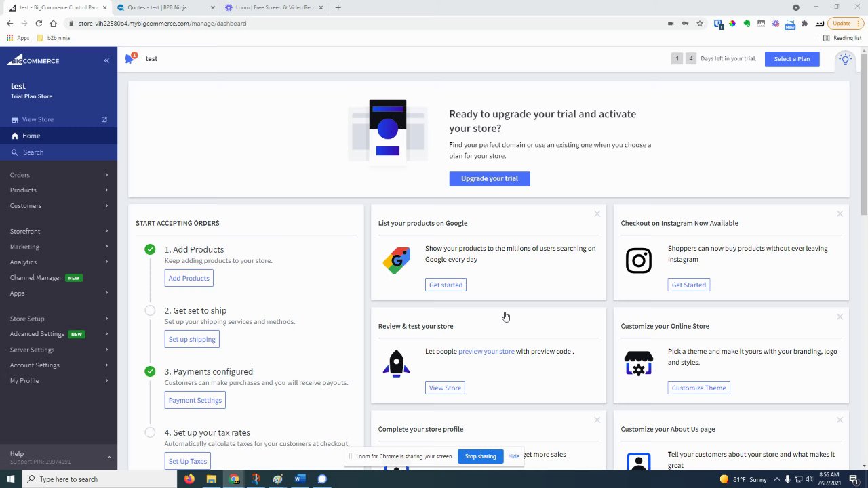Dismiss the Checkout on Instagram card
The image size is (868, 488).
(840, 214)
